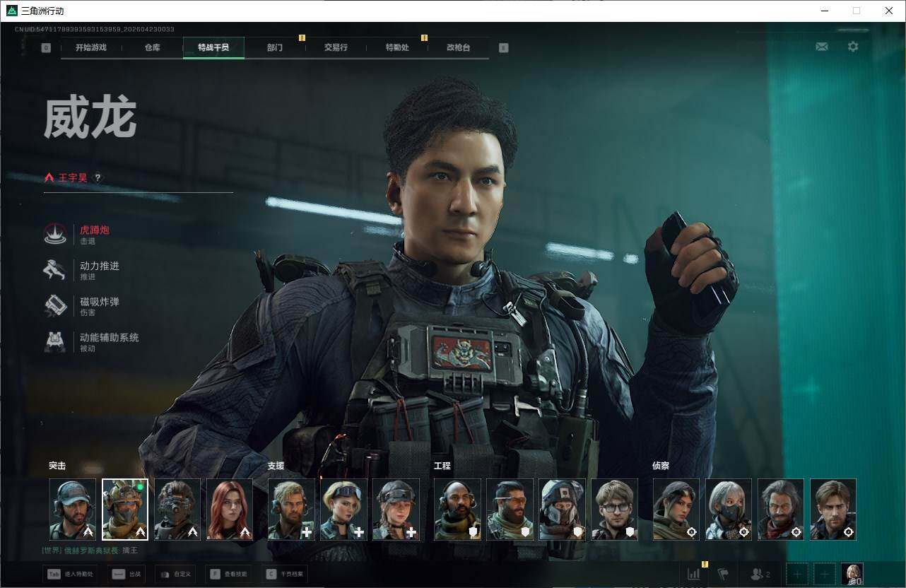Screen dimensions: 906x588
Task: Click the first empty squad slot plus
Action: click(x=797, y=574)
